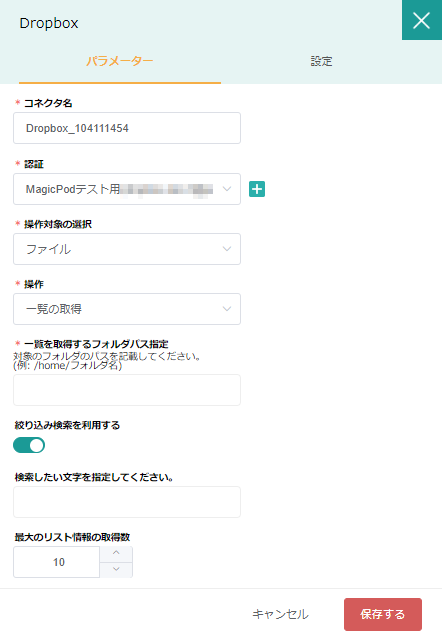Click the Dropbox dialog title
The height and width of the screenshot is (640, 442).
pyautogui.click(x=49, y=23)
